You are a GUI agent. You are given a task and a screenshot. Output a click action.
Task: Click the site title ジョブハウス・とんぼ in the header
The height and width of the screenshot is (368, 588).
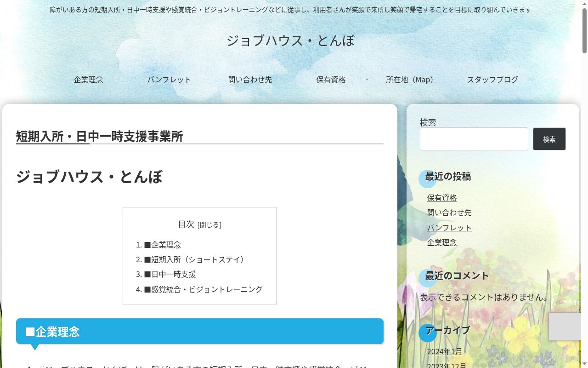point(290,40)
